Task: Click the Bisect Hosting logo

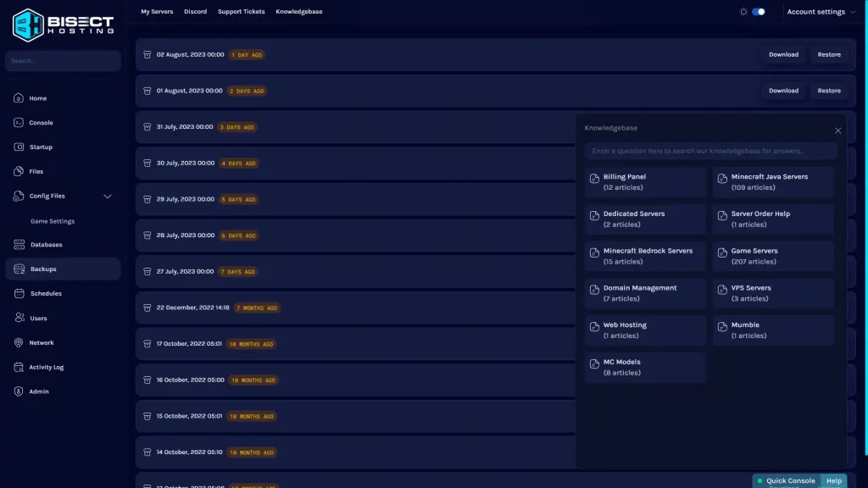Action: 63,25
